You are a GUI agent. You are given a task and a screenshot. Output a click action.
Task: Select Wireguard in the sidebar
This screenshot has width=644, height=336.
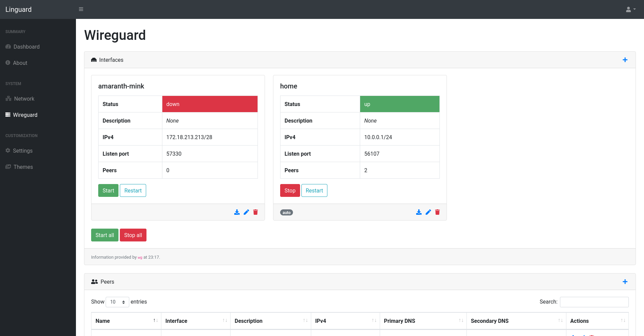coord(21,115)
